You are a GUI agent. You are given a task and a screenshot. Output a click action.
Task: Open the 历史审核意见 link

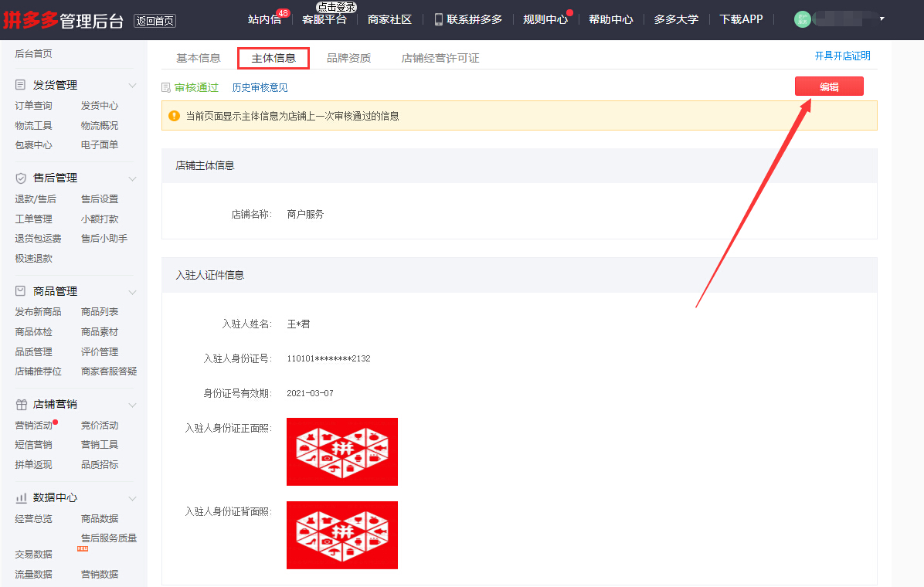pyautogui.click(x=260, y=88)
